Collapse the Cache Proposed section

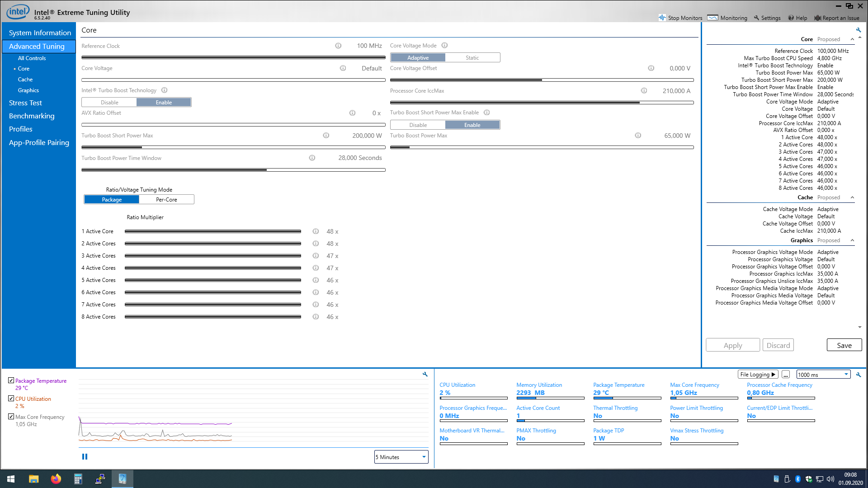coord(852,197)
